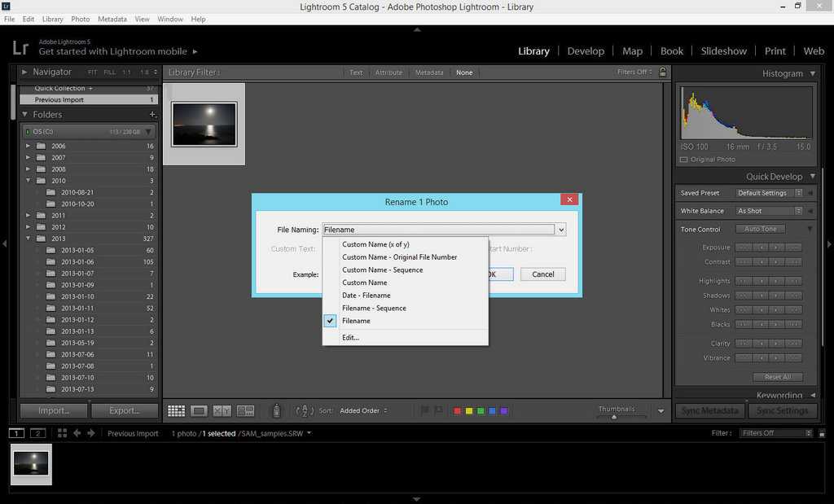This screenshot has height=504, width=834.
Task: Click Cancel in Rename dialog
Action: [x=542, y=274]
